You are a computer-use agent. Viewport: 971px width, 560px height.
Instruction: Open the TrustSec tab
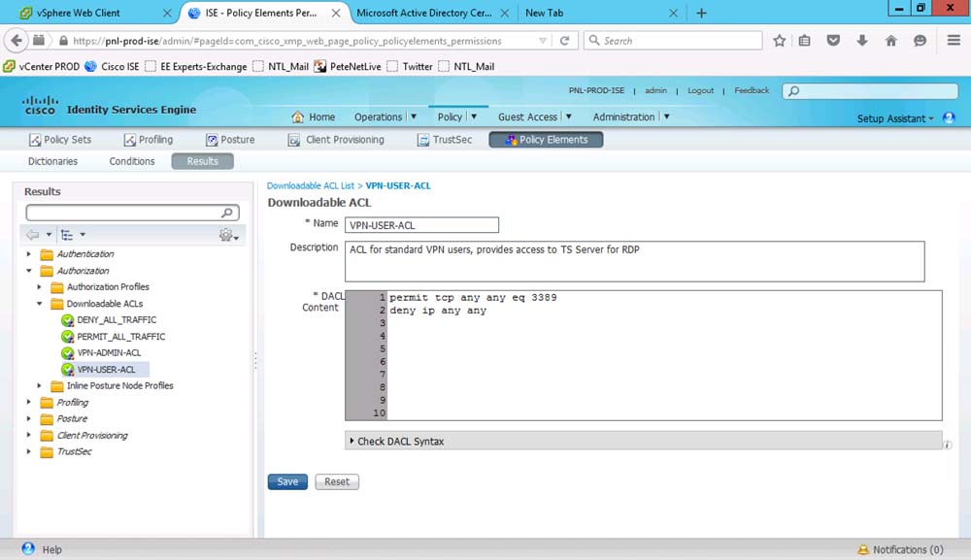coord(445,140)
